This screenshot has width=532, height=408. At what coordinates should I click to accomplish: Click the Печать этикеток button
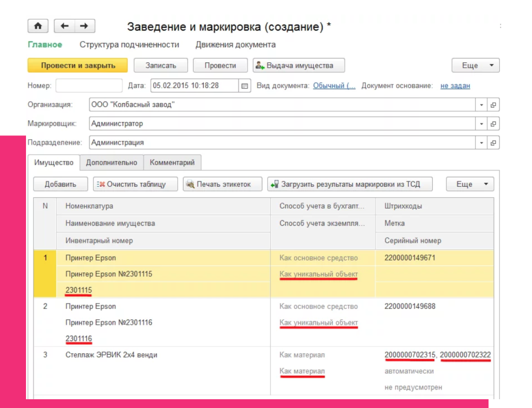click(x=222, y=184)
